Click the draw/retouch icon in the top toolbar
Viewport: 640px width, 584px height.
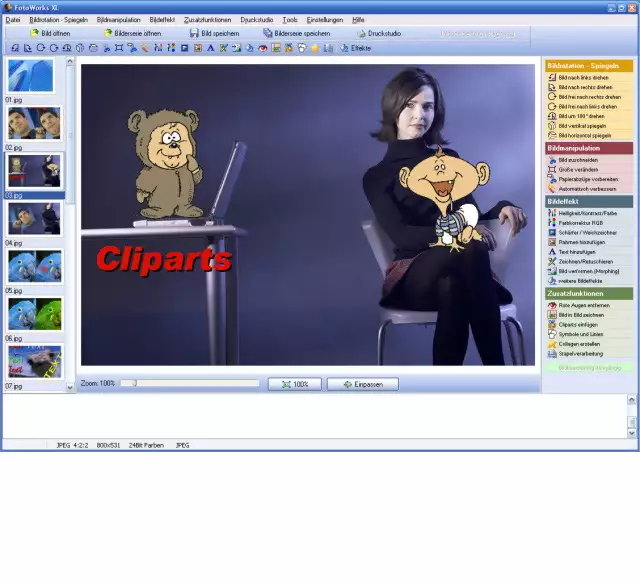223,48
